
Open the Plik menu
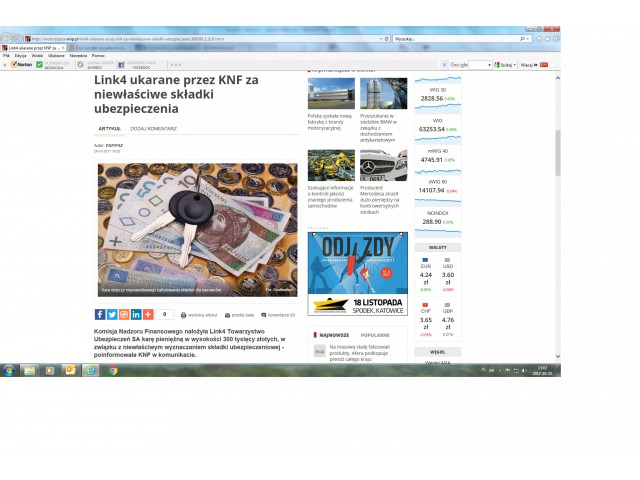(6, 55)
